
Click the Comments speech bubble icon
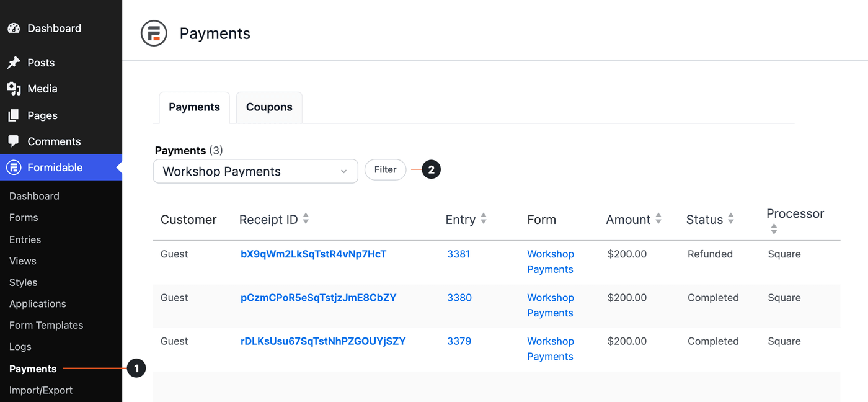[x=14, y=141]
